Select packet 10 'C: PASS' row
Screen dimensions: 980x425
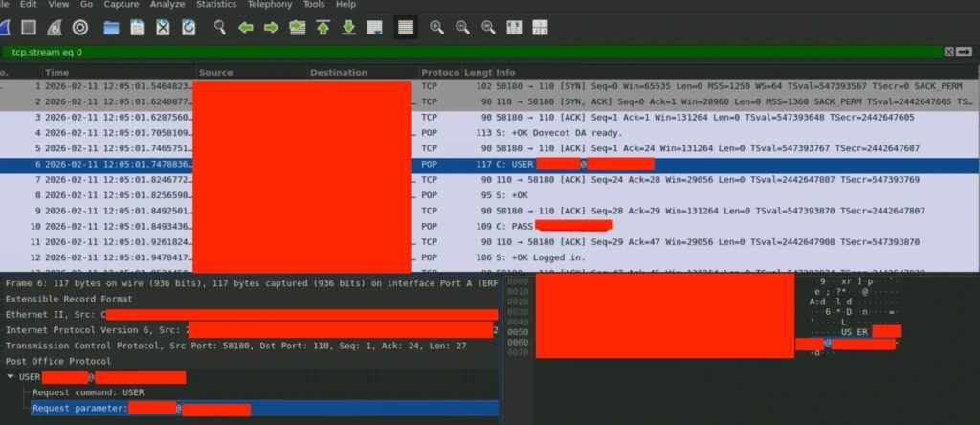click(489, 226)
